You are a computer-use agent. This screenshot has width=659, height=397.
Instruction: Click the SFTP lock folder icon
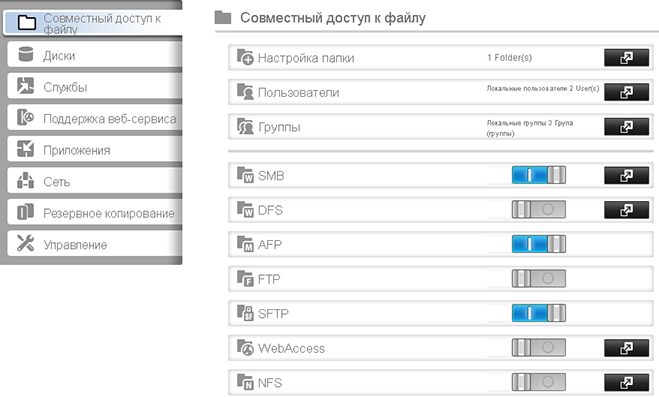[x=245, y=313]
